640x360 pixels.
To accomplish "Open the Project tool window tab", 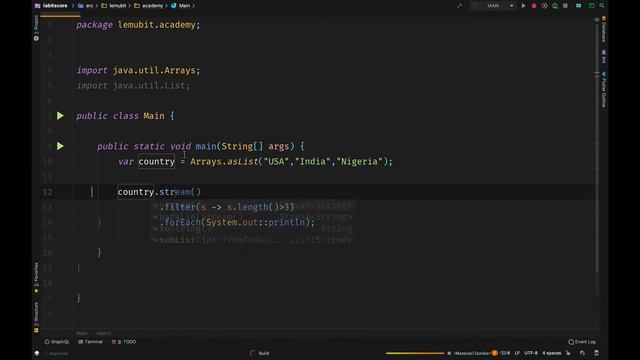I will 36,28.
